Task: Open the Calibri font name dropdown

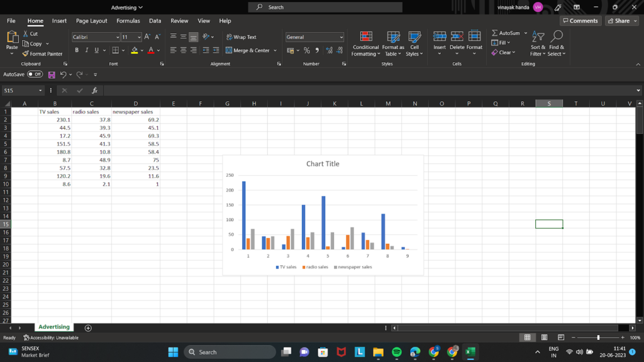Action: point(118,37)
